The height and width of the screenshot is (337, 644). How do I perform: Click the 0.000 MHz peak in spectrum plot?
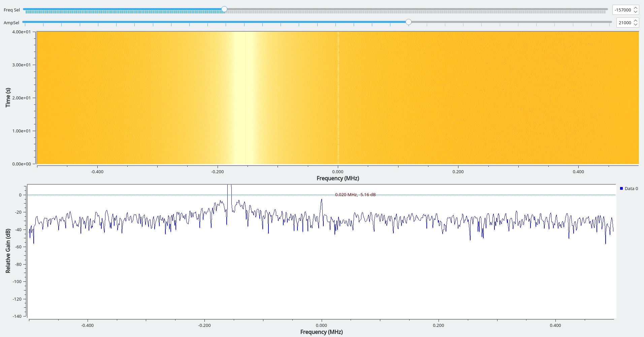pos(321,201)
